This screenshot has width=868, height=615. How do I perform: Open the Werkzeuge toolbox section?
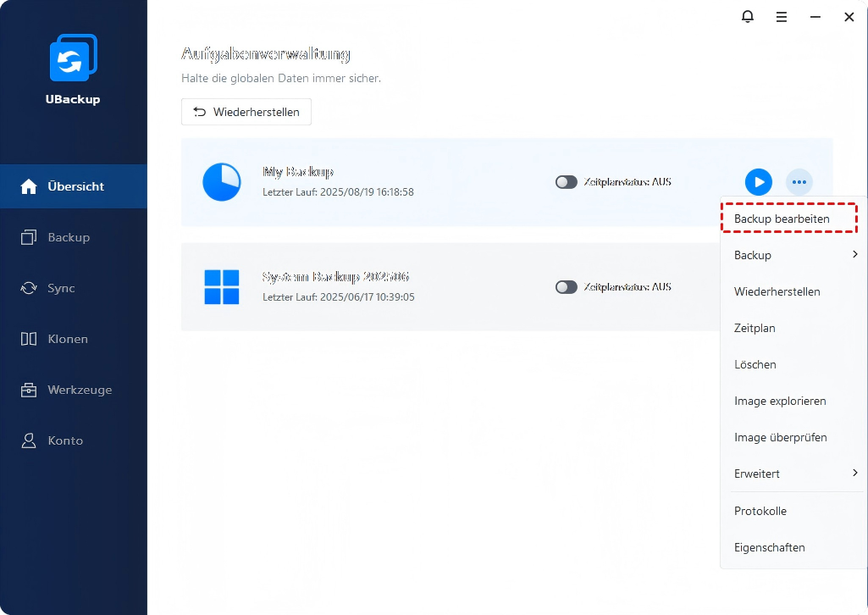pos(79,390)
